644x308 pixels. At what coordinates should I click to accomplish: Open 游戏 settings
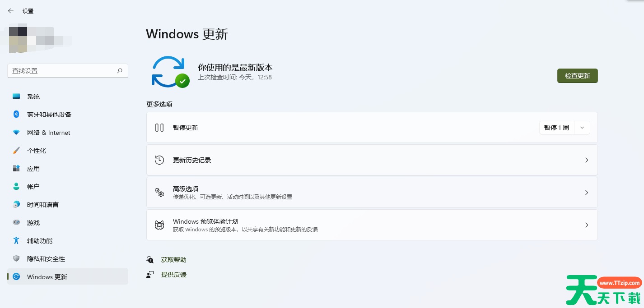(68, 223)
